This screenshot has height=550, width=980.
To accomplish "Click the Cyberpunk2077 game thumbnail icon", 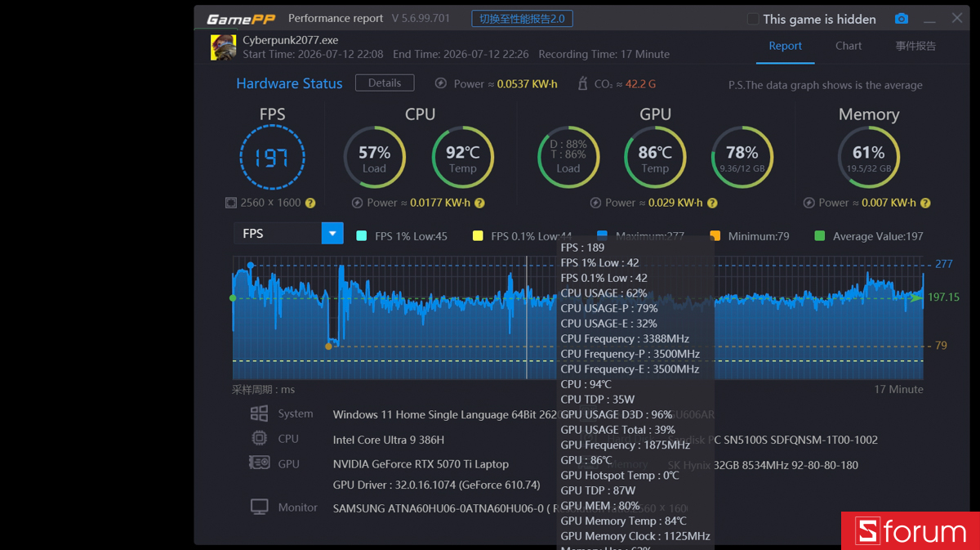I will (x=224, y=47).
